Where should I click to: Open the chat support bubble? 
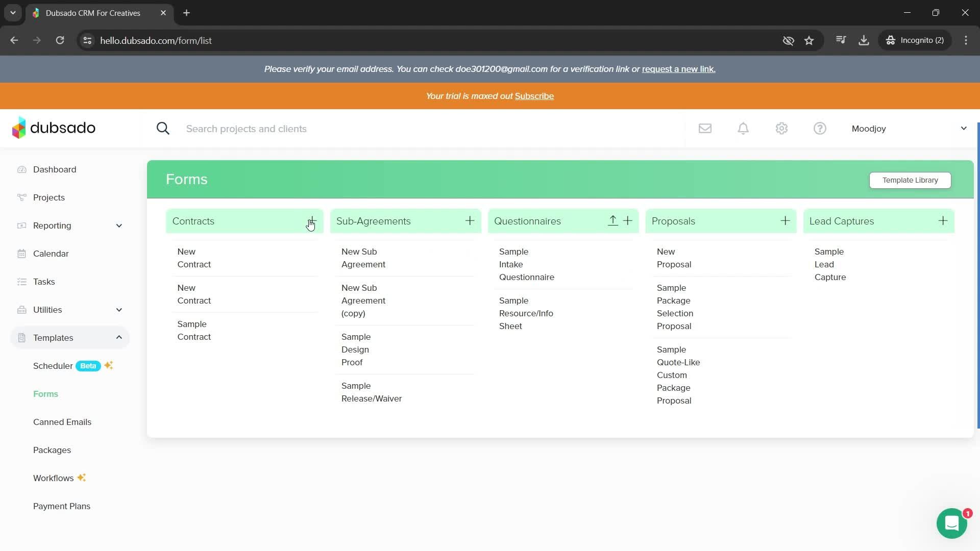pos(952,523)
